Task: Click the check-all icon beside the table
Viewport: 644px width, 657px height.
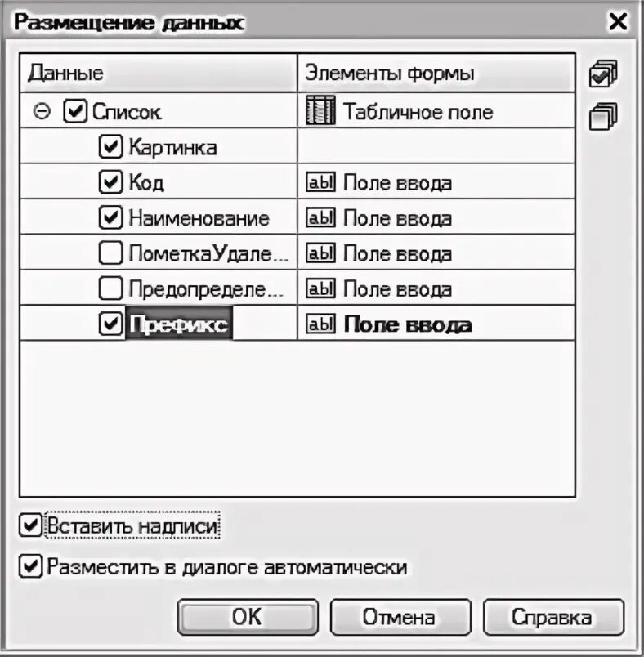Action: tap(603, 74)
